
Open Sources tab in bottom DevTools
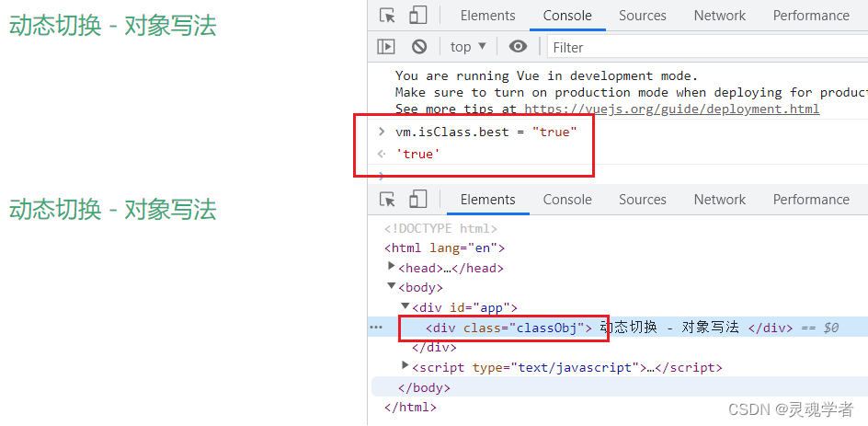[x=643, y=200]
